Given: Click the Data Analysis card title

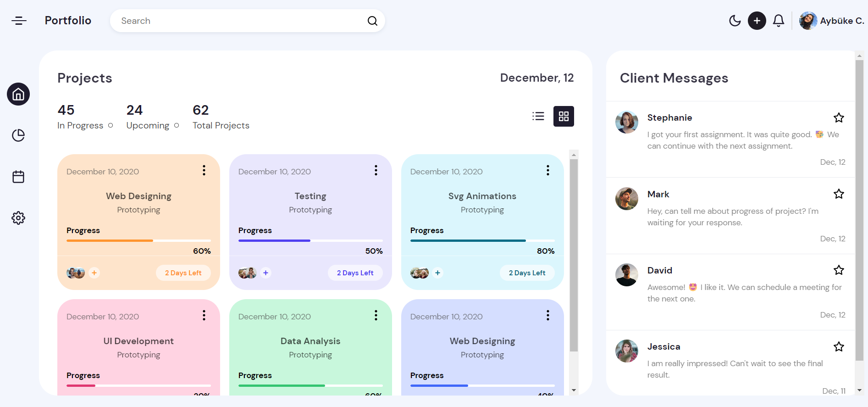Looking at the screenshot, I should (310, 341).
